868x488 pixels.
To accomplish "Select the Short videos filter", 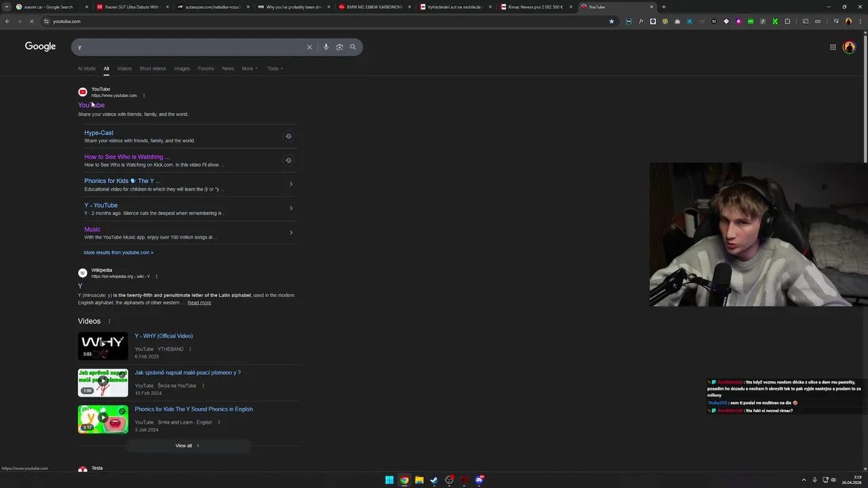I will (x=153, y=68).
